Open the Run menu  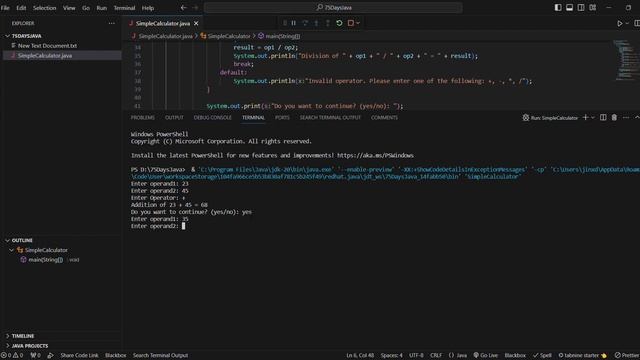click(102, 8)
